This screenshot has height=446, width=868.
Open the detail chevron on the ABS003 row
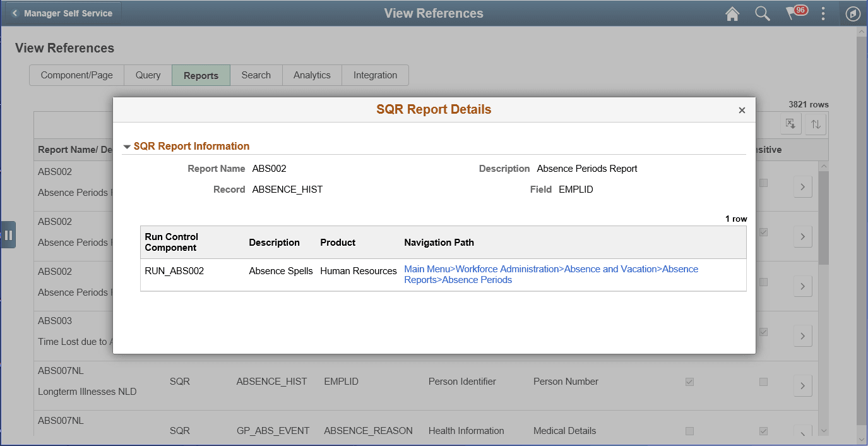pyautogui.click(x=802, y=335)
